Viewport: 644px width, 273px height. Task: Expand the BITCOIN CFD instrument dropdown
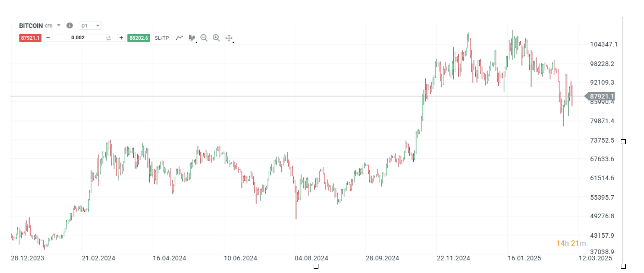click(59, 25)
